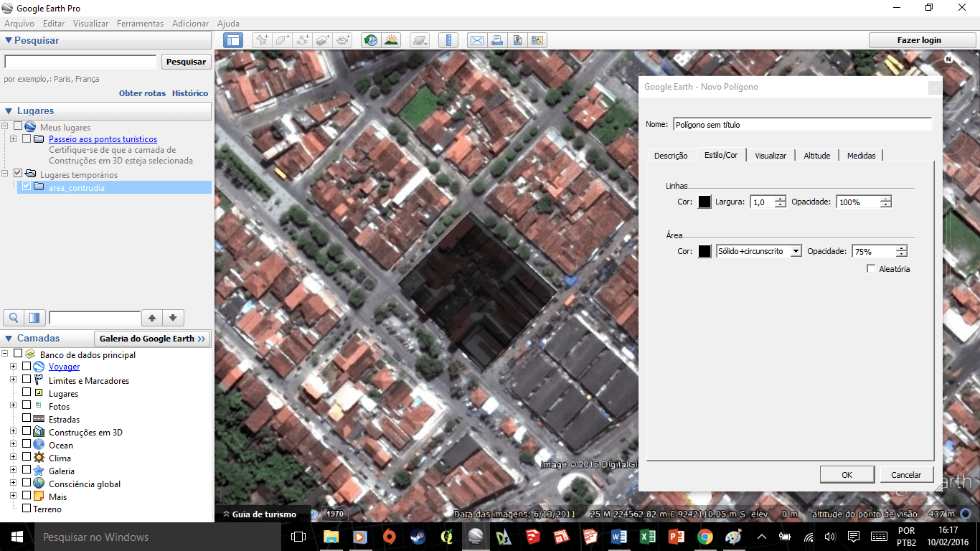980x551 pixels.
Task: Open the planet switcher toolbar icon
Action: pyautogui.click(x=420, y=40)
